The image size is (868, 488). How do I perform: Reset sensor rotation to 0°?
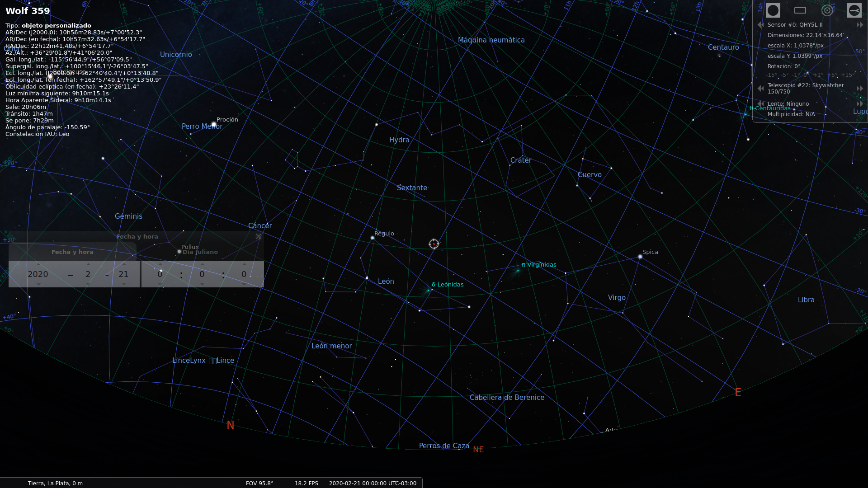806,75
